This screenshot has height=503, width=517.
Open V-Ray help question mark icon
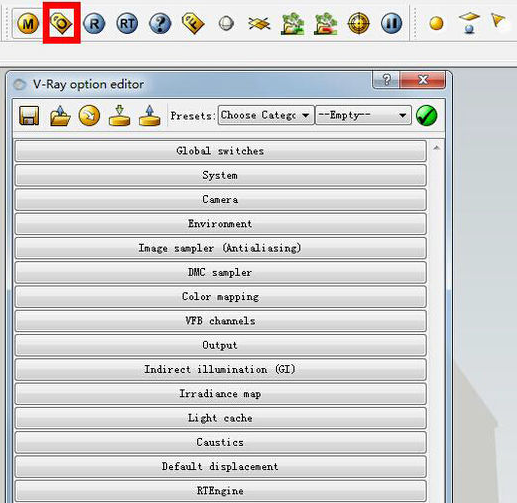tap(160, 24)
